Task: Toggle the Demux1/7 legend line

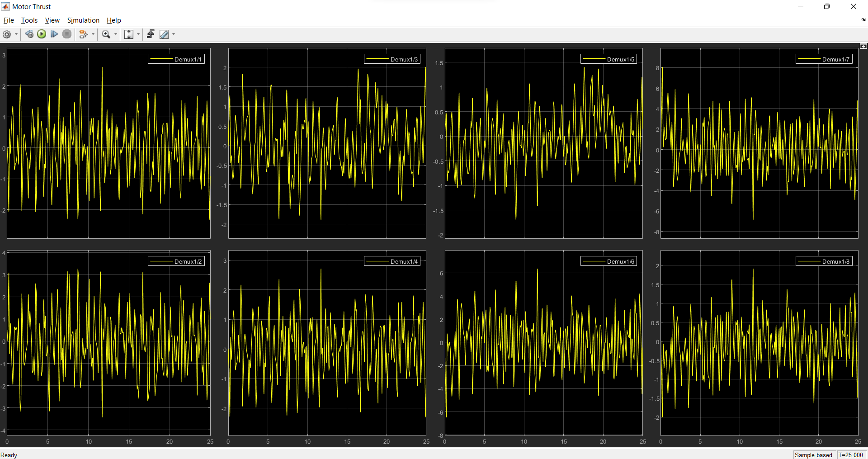Action: click(809, 59)
